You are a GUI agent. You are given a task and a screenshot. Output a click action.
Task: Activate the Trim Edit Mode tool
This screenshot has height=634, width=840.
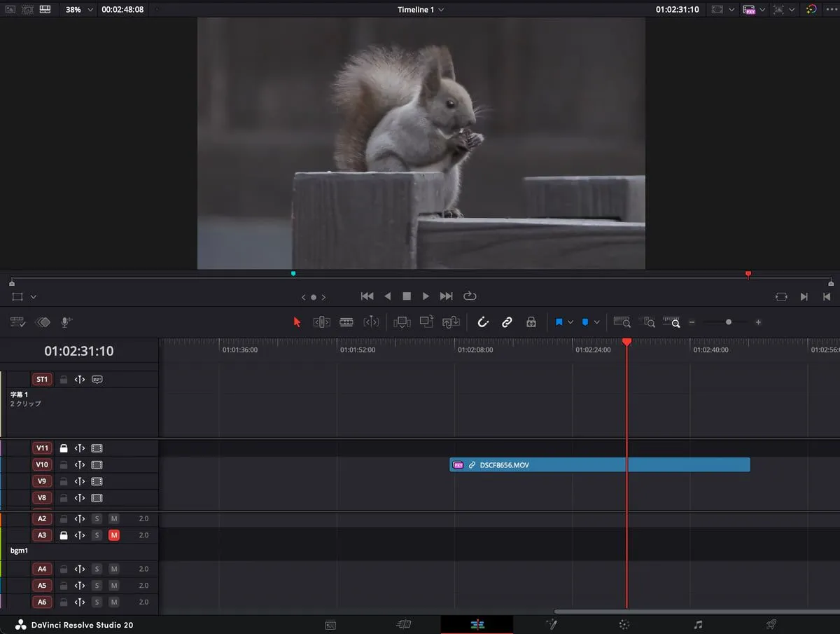coord(321,322)
